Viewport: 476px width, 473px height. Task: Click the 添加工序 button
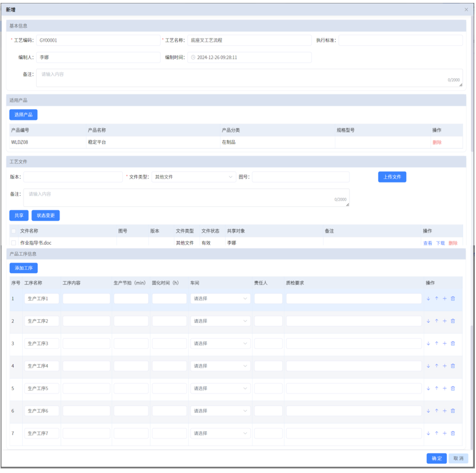[x=23, y=268]
